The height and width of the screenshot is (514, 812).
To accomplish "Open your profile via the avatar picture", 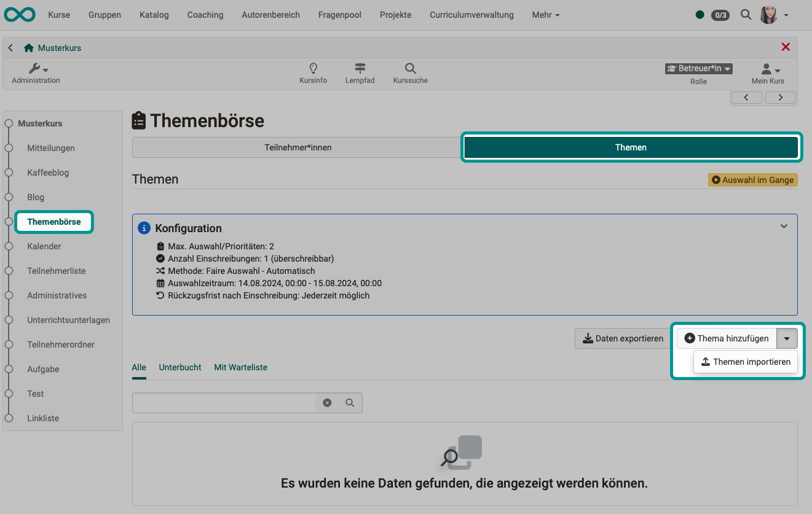I will [768, 14].
